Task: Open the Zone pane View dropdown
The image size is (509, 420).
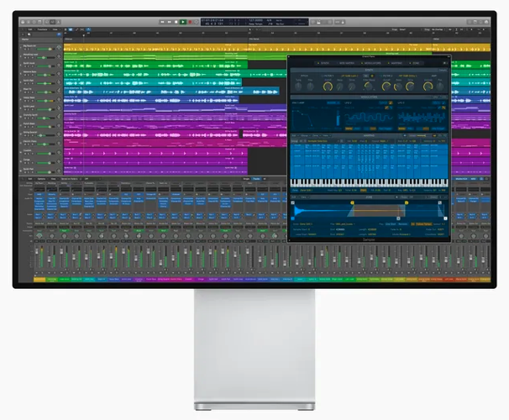Action: (x=305, y=197)
